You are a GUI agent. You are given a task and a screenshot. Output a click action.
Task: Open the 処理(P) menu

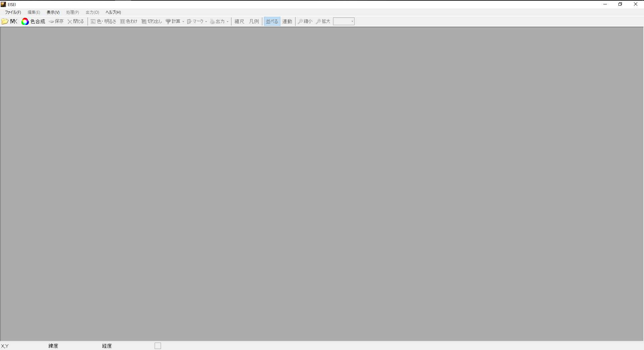(72, 12)
